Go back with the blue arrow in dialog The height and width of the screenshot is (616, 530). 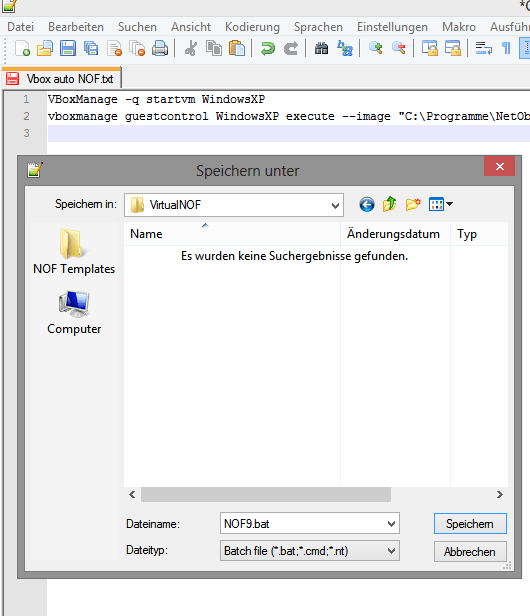tap(367, 205)
